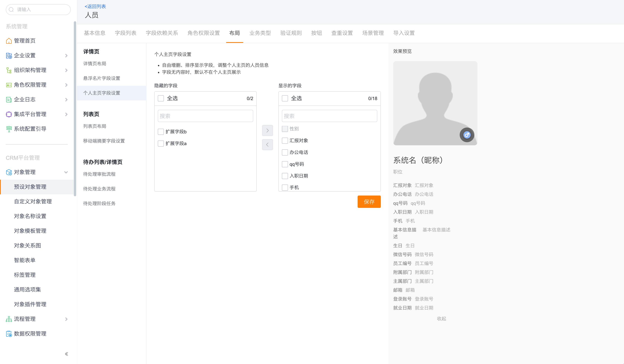Expand 组织架构管理 submenu chevron

pyautogui.click(x=66, y=70)
